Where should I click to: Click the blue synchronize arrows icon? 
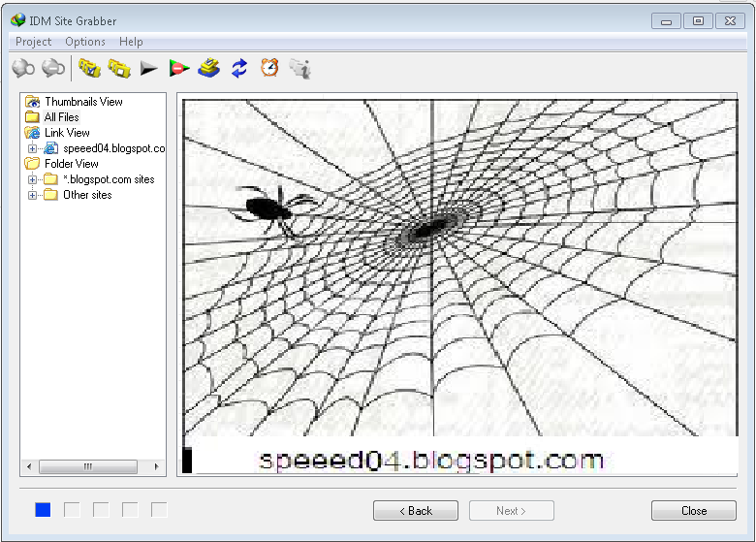coord(239,68)
